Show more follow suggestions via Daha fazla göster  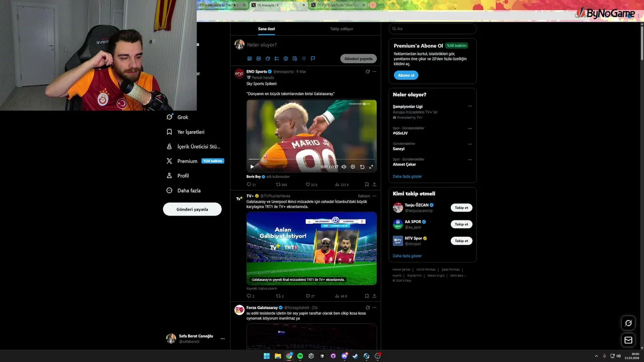(408, 256)
